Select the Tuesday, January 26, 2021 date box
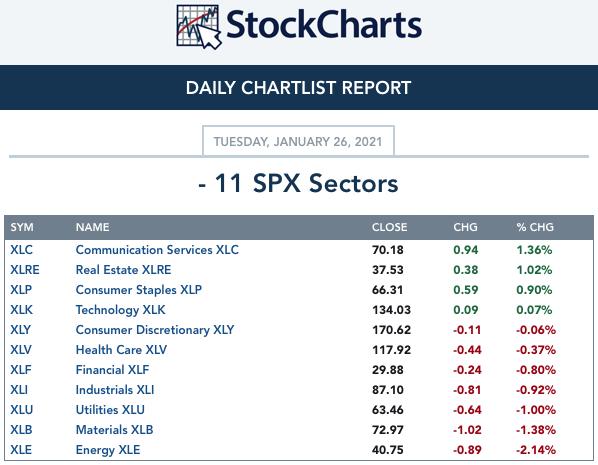 [x=298, y=141]
